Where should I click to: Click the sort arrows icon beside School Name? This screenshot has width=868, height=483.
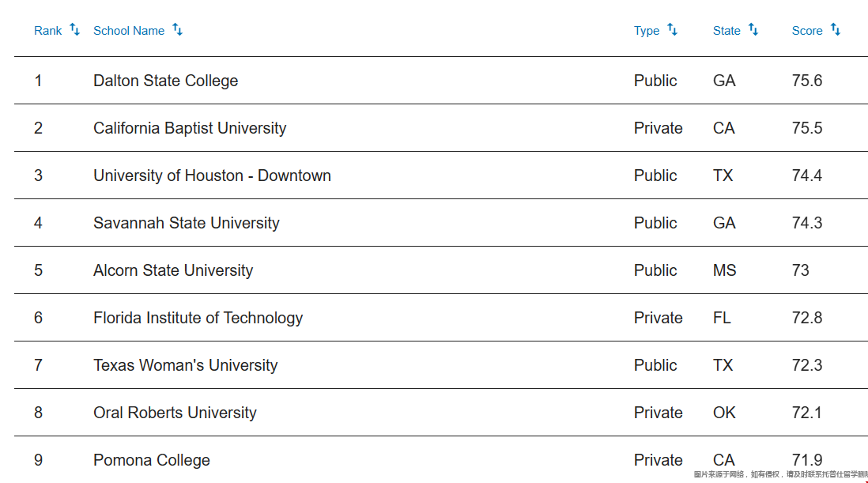pyautogui.click(x=177, y=29)
